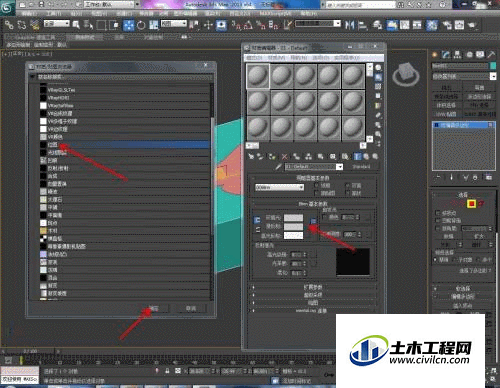Open the modifier list dropdown
The image size is (500, 388).
[x=464, y=76]
